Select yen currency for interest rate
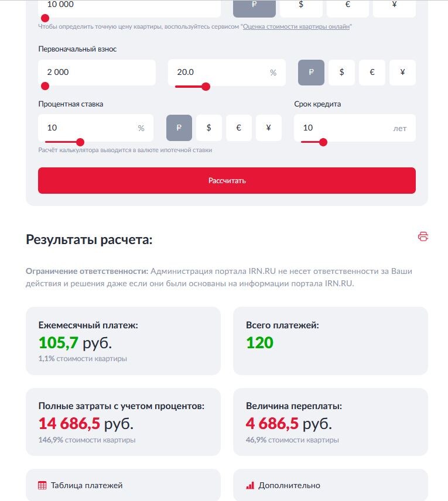Screen dimensions: 448x501 point(269,128)
